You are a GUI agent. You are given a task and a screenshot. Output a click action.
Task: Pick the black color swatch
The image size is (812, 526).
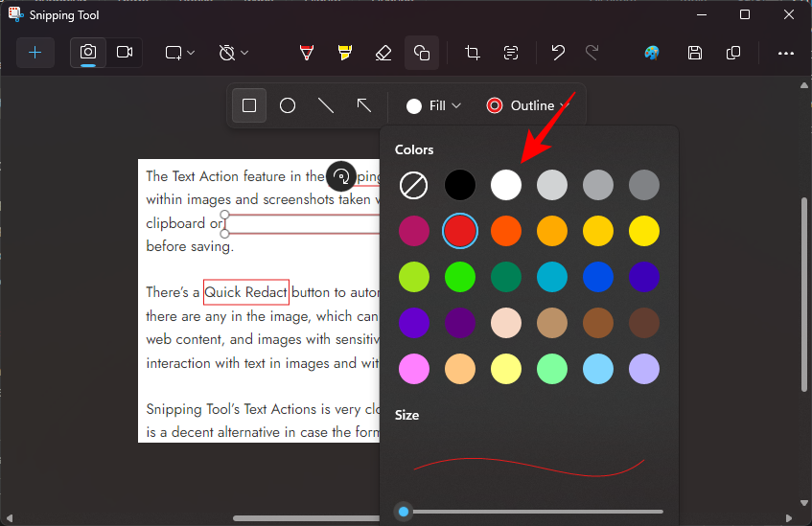pyautogui.click(x=460, y=185)
